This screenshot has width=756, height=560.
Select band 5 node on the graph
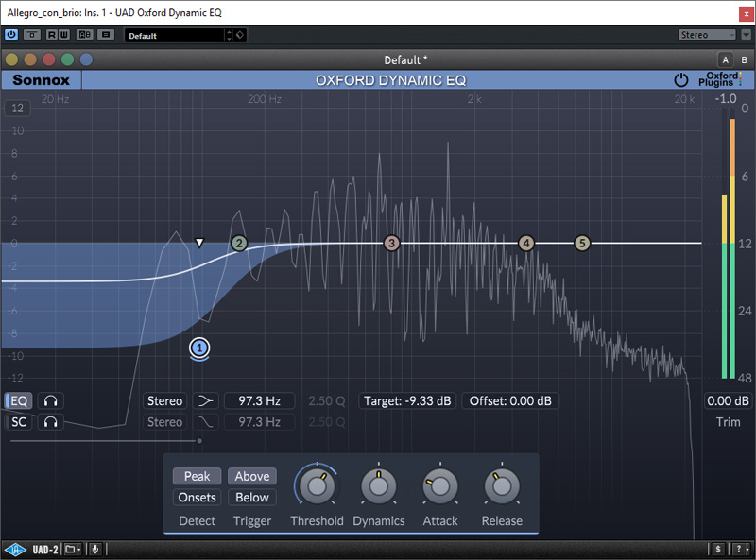point(582,244)
